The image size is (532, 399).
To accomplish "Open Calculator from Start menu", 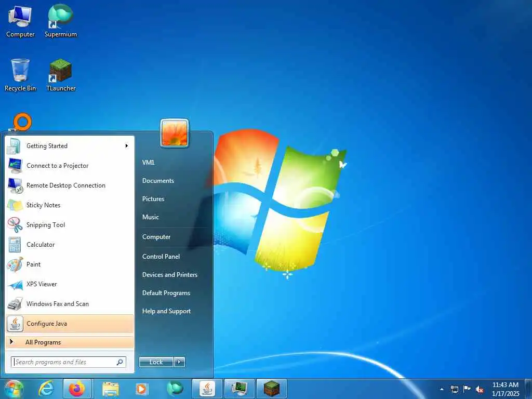I will pyautogui.click(x=69, y=245).
